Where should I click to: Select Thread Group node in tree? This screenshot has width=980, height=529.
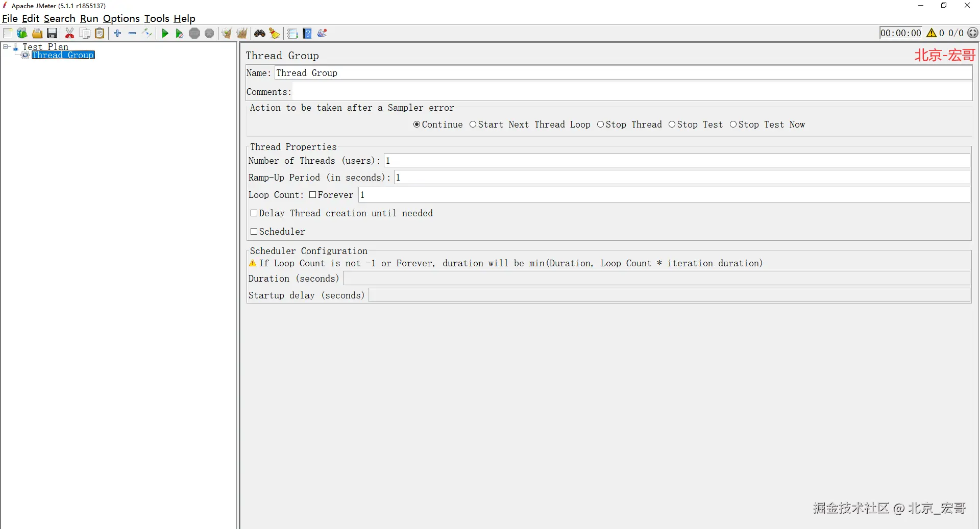coord(63,55)
